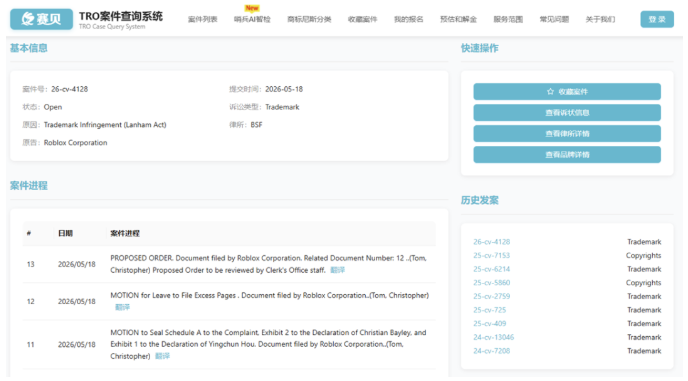The height and width of the screenshot is (381, 688).
Task: Open historical case 25-cv-409
Action: pos(489,323)
